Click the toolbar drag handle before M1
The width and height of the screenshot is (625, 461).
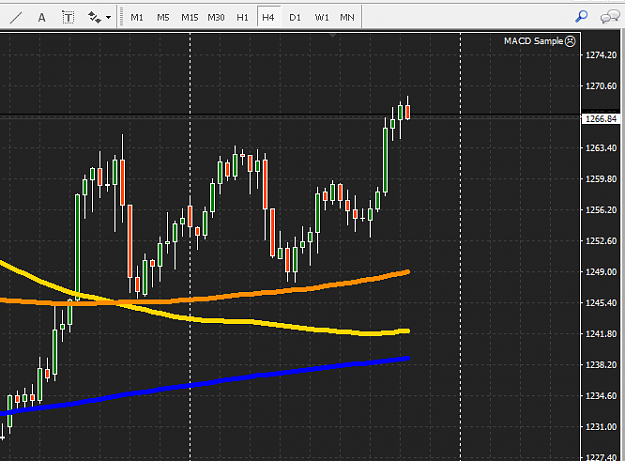pos(120,18)
